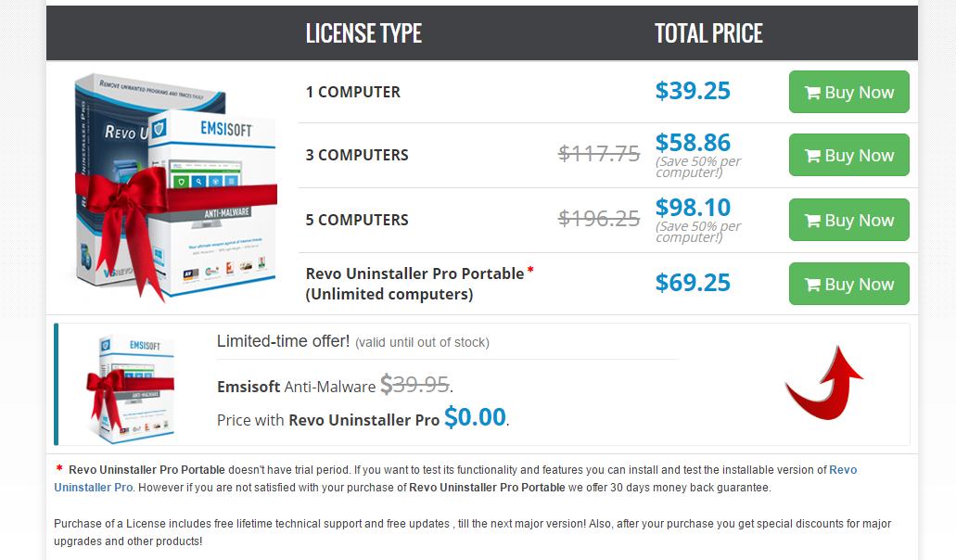The image size is (956, 560).
Task: Click the $58.86 discounted price
Action: pos(693,143)
